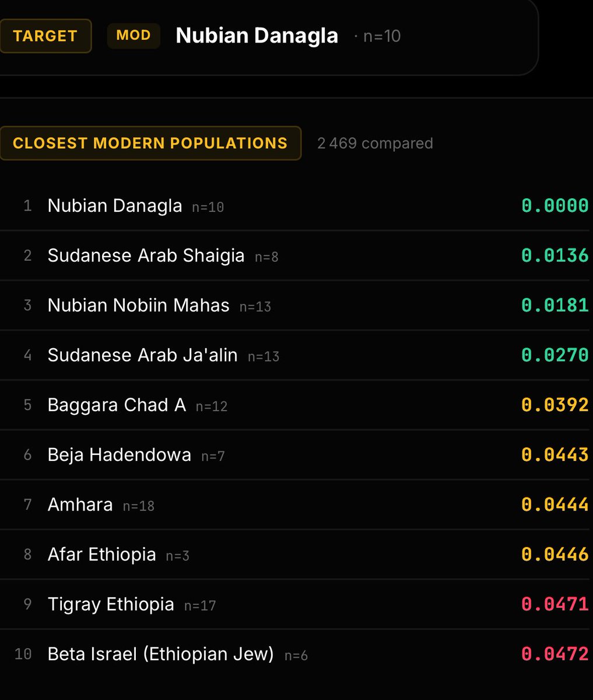Open the Tigray Ethiopia row
This screenshot has width=593, height=700.
(296, 604)
